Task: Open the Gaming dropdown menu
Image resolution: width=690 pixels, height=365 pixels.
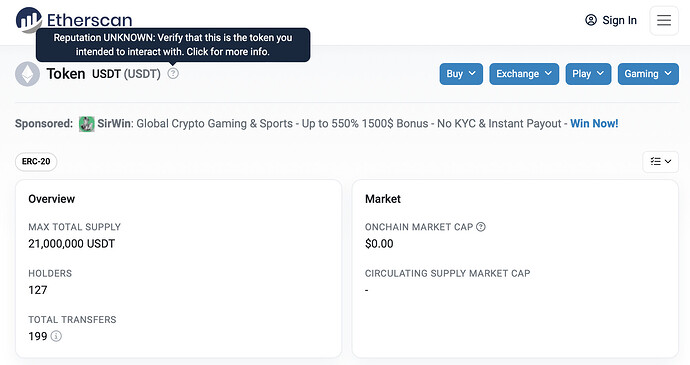Action: pos(648,74)
